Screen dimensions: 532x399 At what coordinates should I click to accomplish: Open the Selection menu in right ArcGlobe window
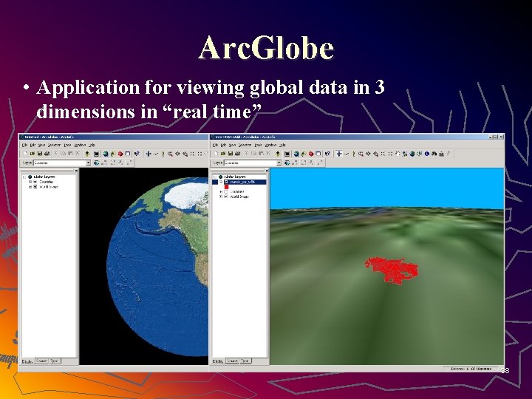[245, 145]
